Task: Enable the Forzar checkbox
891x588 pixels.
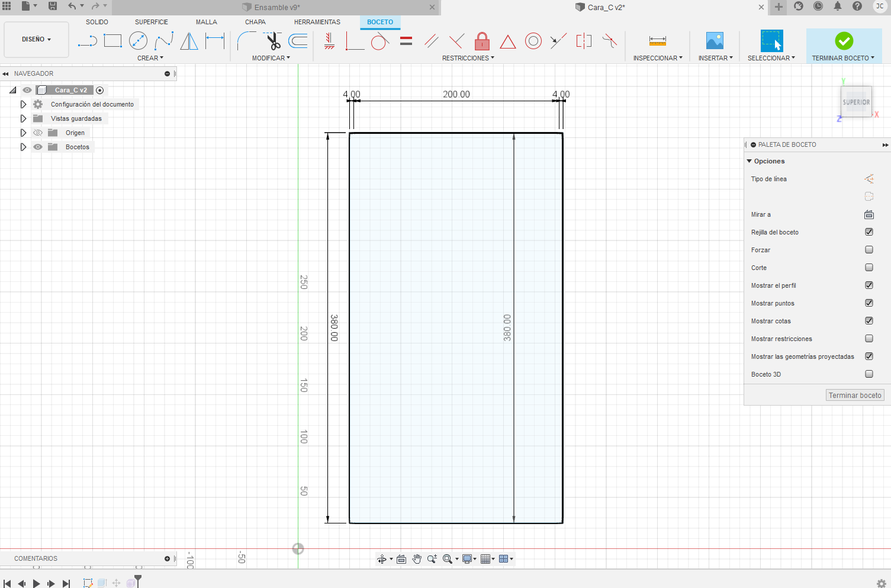Action: tap(869, 250)
